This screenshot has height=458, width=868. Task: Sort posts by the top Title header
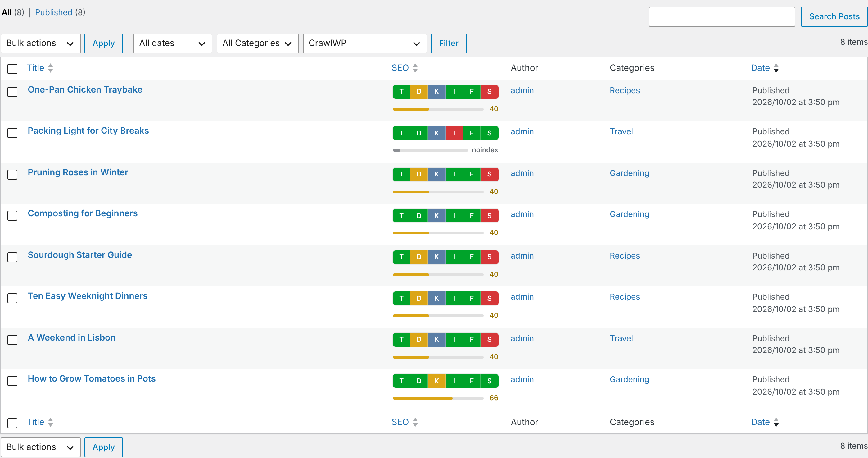click(35, 68)
